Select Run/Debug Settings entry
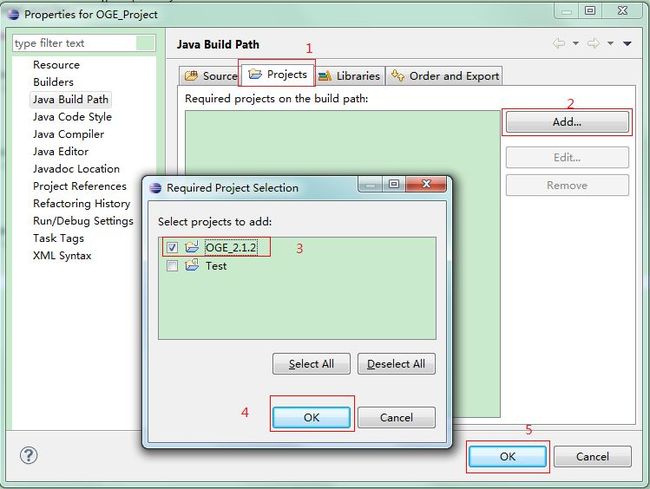 [83, 221]
